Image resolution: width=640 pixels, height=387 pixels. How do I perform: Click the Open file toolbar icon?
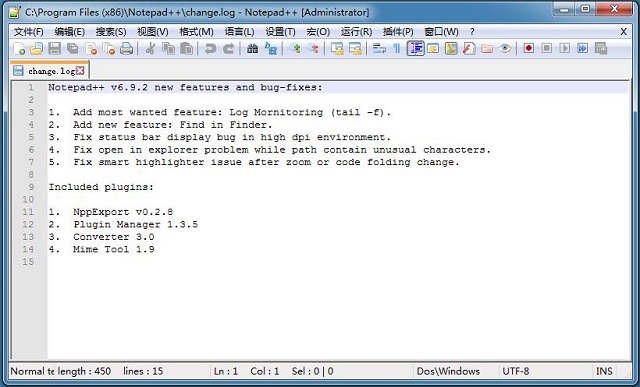click(36, 49)
